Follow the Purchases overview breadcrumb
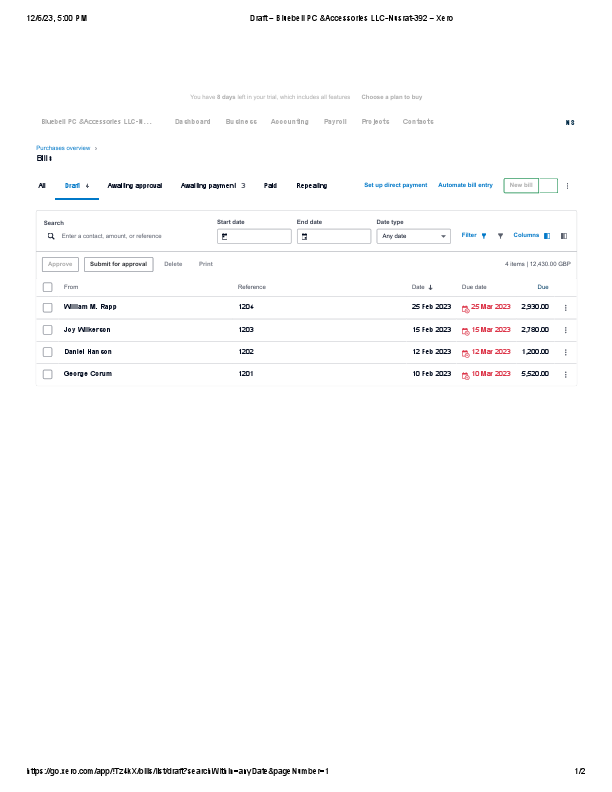Image resolution: width=612 pixels, height=792 pixels. point(63,148)
